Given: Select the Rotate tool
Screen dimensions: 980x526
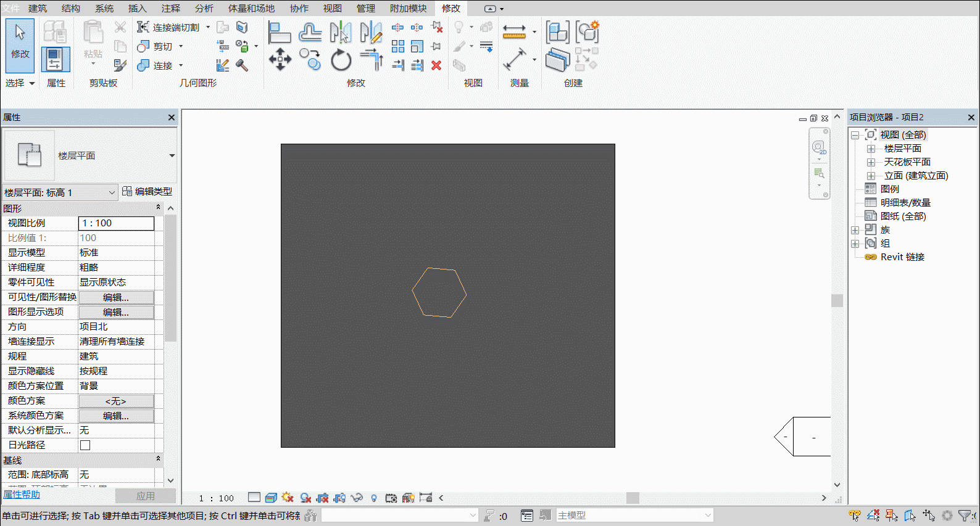Looking at the screenshot, I should point(341,60).
